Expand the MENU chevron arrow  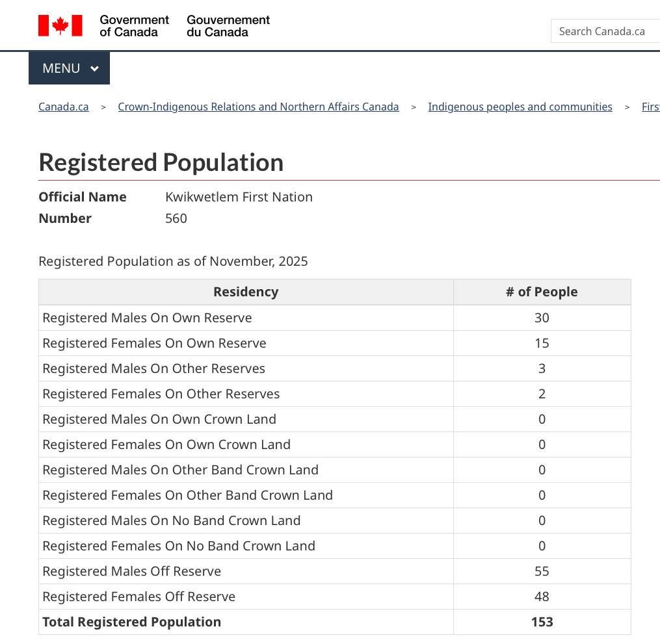(x=95, y=69)
